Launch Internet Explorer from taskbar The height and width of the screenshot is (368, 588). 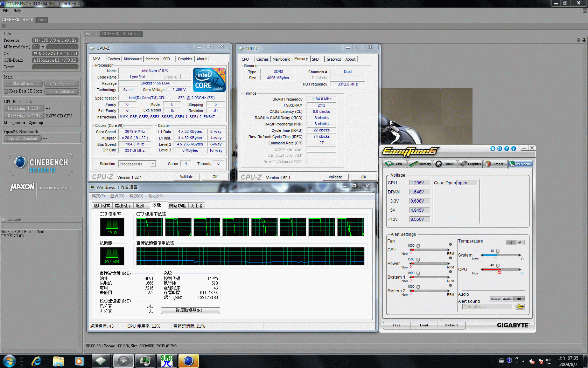[x=37, y=361]
